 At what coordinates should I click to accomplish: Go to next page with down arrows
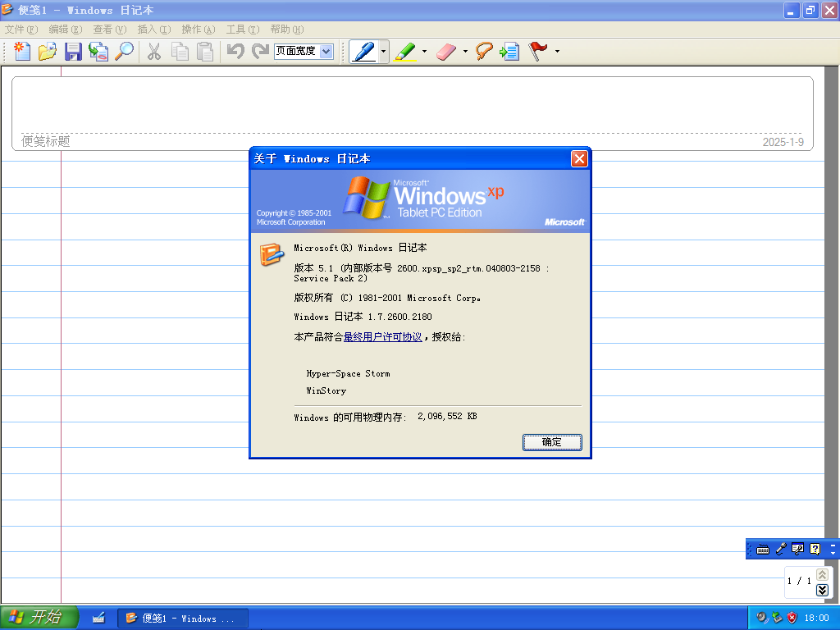tap(822, 590)
